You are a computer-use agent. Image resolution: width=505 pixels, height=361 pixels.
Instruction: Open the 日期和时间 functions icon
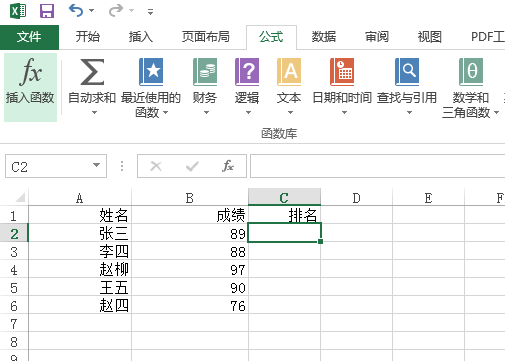342,72
